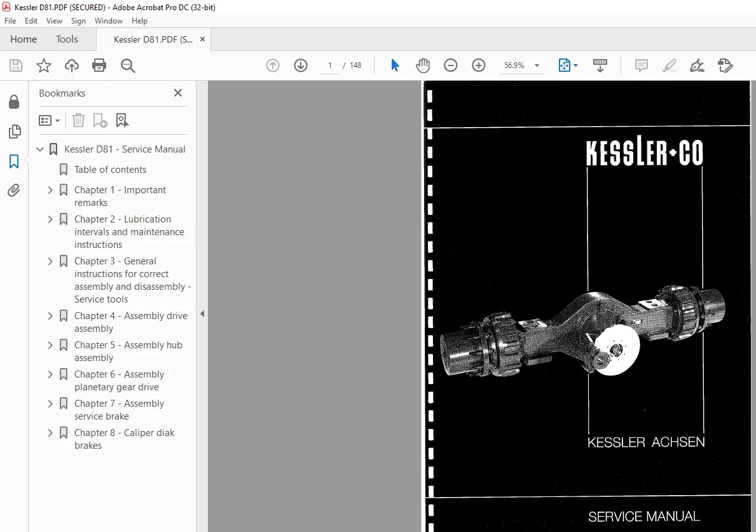This screenshot has height=532, width=756.
Task: Select the Highlight text pen tool
Action: coord(670,65)
